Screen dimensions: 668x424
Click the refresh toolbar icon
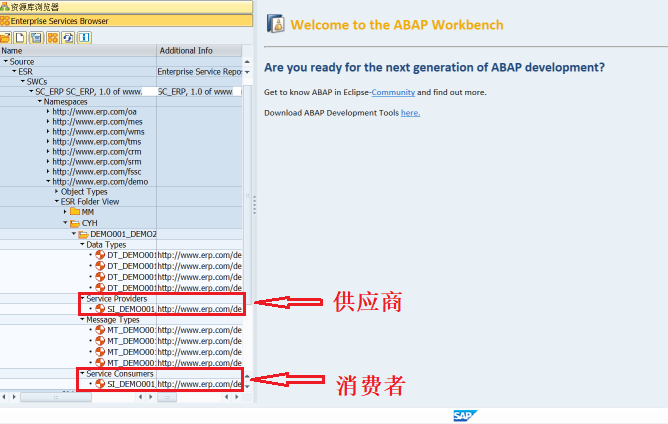68,38
